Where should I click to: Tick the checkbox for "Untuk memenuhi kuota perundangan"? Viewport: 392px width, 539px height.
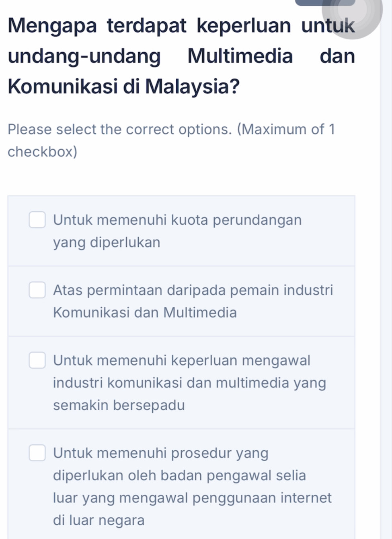pos(37,220)
